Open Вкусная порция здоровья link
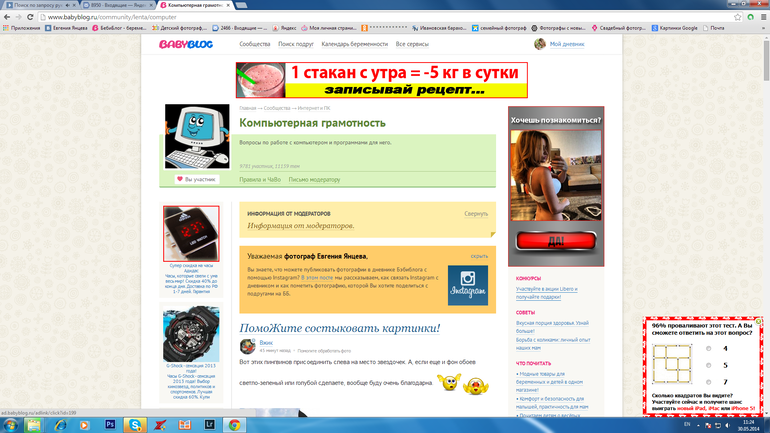The image size is (770, 433). [x=552, y=327]
